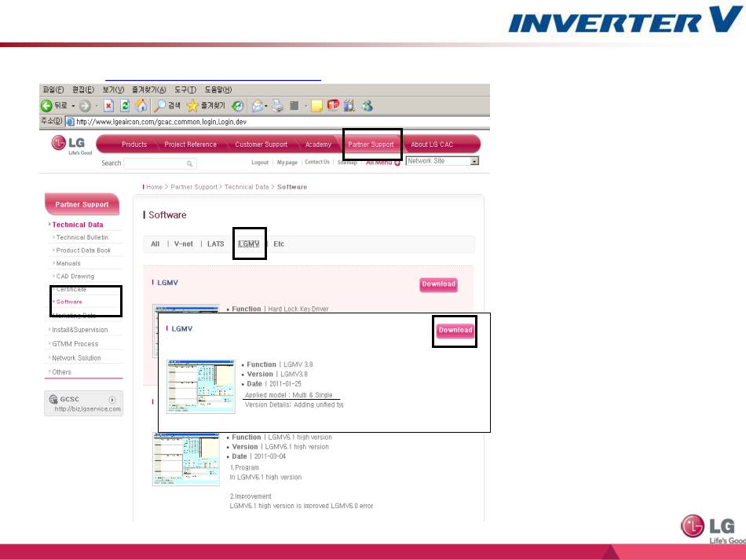Click Download for the LGMV 3.8 entry
The image size is (746, 560).
coord(455,330)
